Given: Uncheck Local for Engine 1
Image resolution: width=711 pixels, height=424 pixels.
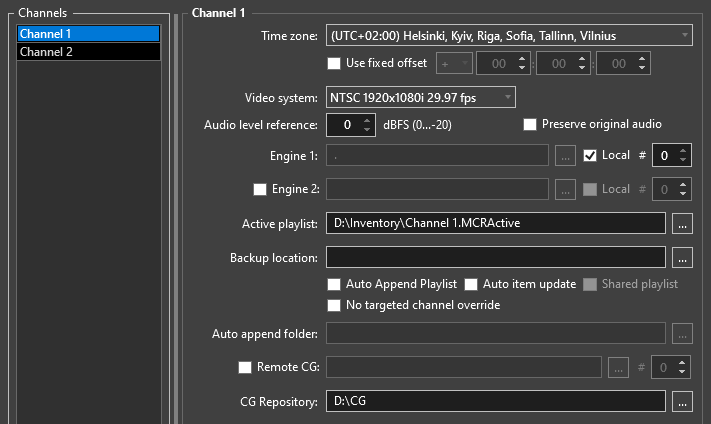Looking at the screenshot, I should [590, 155].
